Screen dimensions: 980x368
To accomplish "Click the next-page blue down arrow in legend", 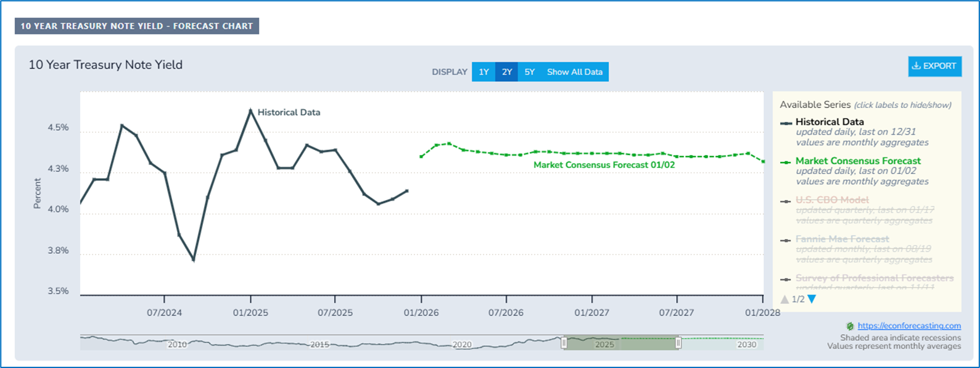I will 812,299.
